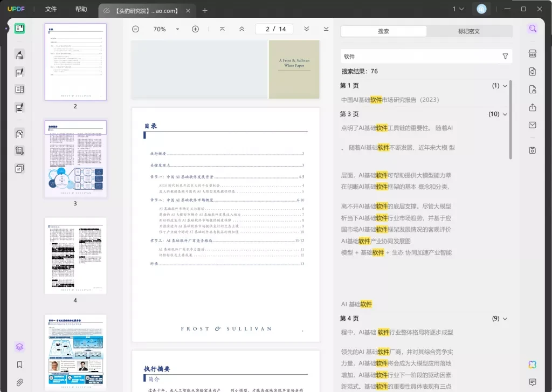Click the zoom-in plus button
The height and width of the screenshot is (392, 552).
coord(195,30)
